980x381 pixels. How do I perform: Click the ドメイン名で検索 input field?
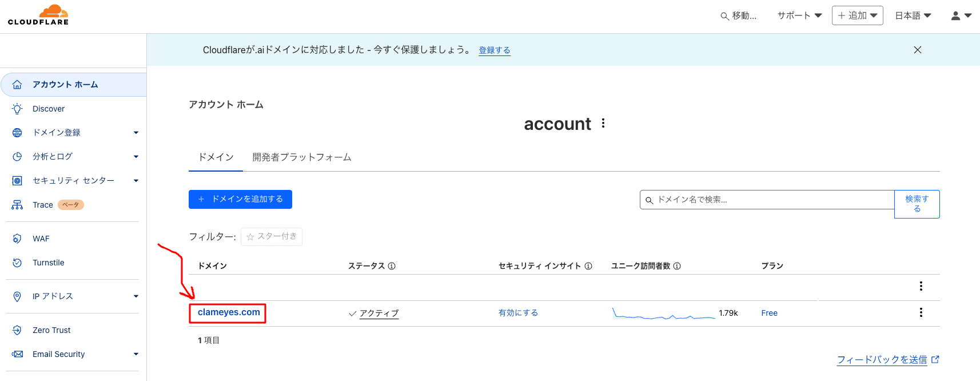(767, 200)
